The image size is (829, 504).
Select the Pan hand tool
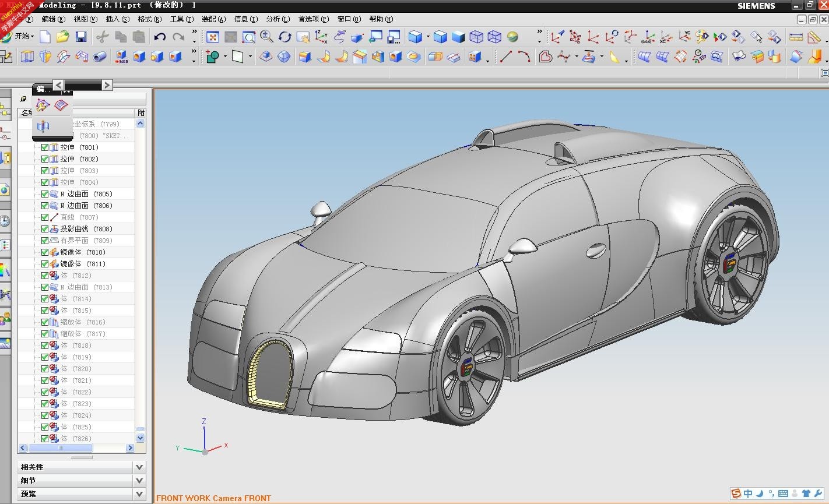(303, 37)
